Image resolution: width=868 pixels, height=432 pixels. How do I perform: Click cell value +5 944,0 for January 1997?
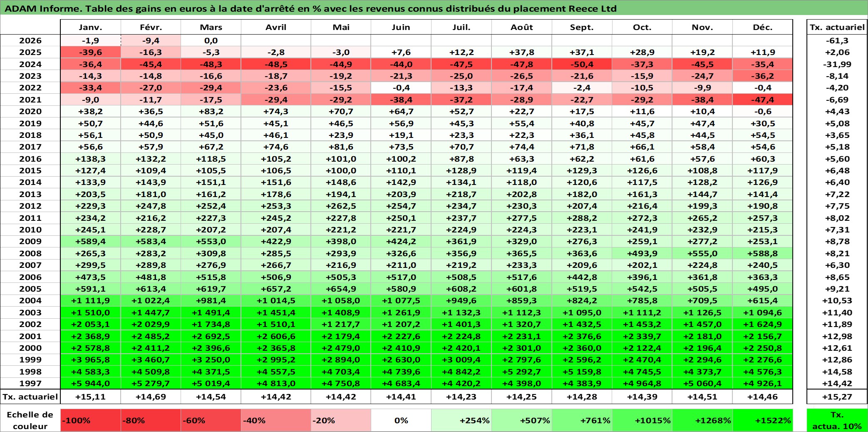click(91, 383)
